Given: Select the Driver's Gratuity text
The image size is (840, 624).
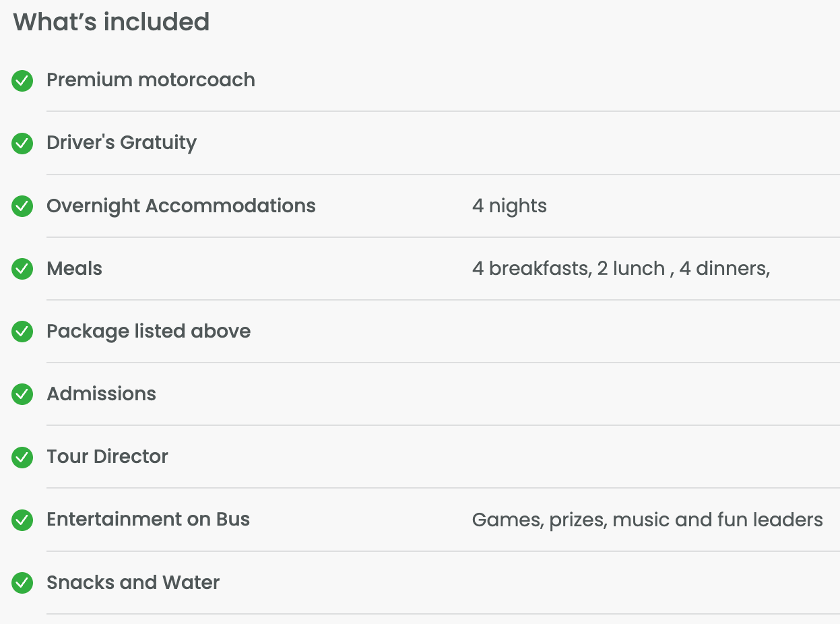Looking at the screenshot, I should coord(121,143).
